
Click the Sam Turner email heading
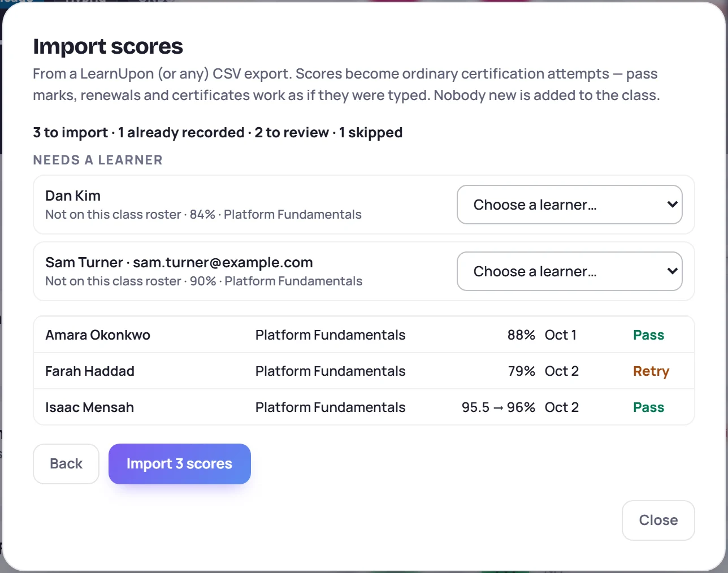179,263
